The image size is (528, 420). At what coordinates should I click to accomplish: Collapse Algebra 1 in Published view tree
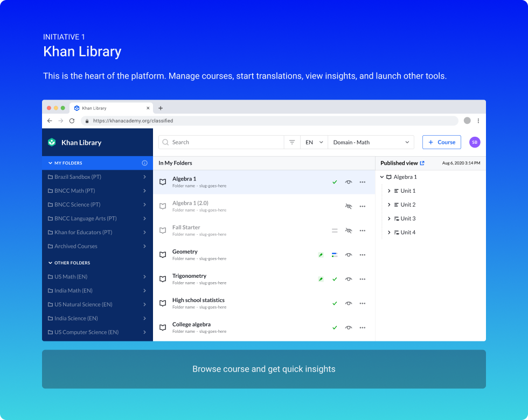(x=382, y=177)
